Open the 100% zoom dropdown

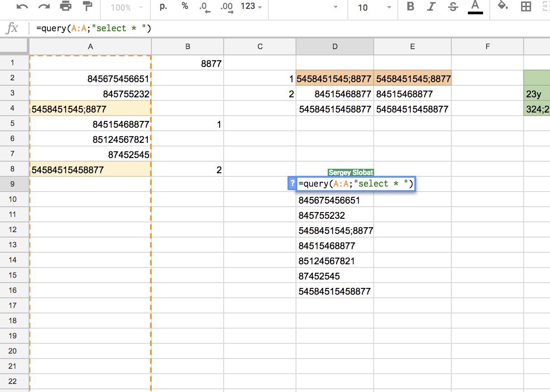click(x=126, y=8)
